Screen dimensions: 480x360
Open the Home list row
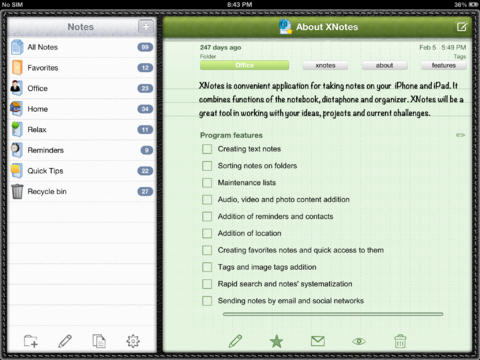(x=82, y=109)
